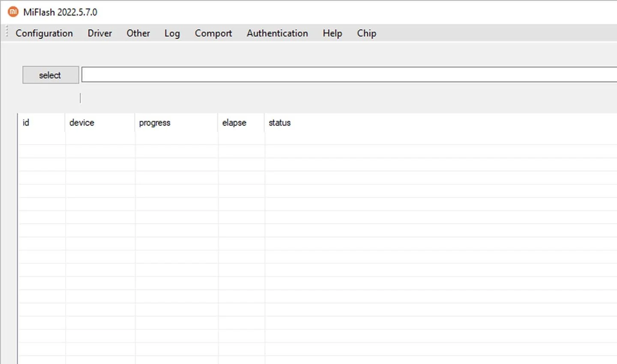This screenshot has height=364, width=617.
Task: Open the Configuration menu
Action: click(x=44, y=33)
